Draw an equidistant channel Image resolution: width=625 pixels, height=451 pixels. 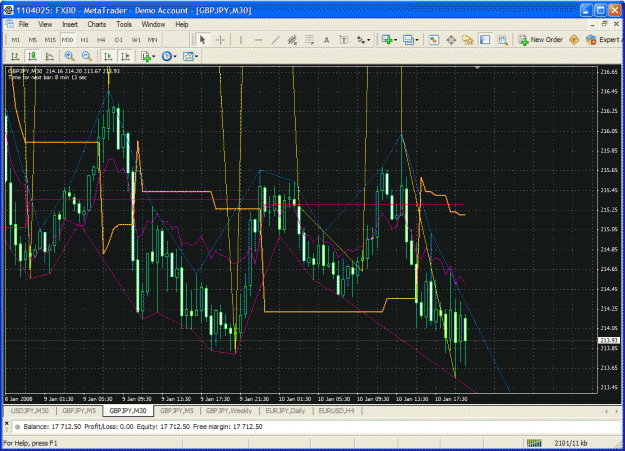pyautogui.click(x=292, y=40)
